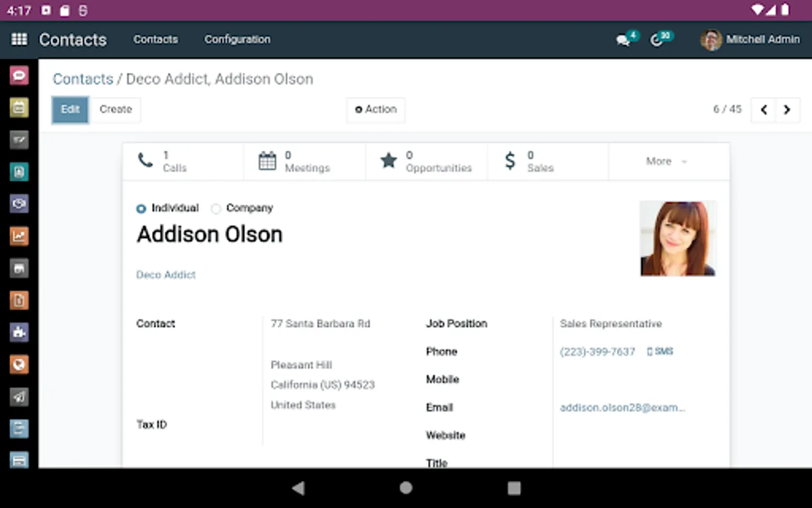Click the 6 / 45 pager counter
Viewport: 812px width, 508px height.
pyautogui.click(x=727, y=110)
